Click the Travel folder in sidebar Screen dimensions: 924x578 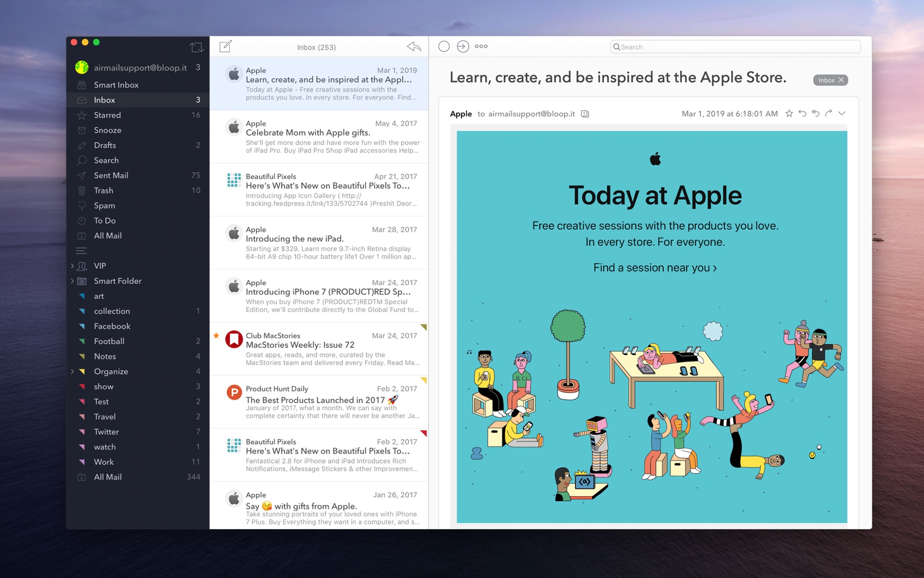coord(105,416)
